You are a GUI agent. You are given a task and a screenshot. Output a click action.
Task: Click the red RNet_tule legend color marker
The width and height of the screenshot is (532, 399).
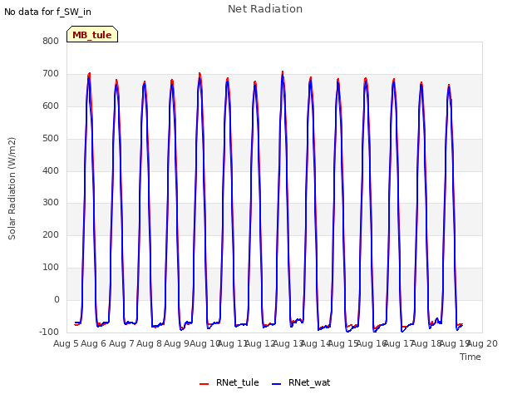pyautogui.click(x=204, y=384)
